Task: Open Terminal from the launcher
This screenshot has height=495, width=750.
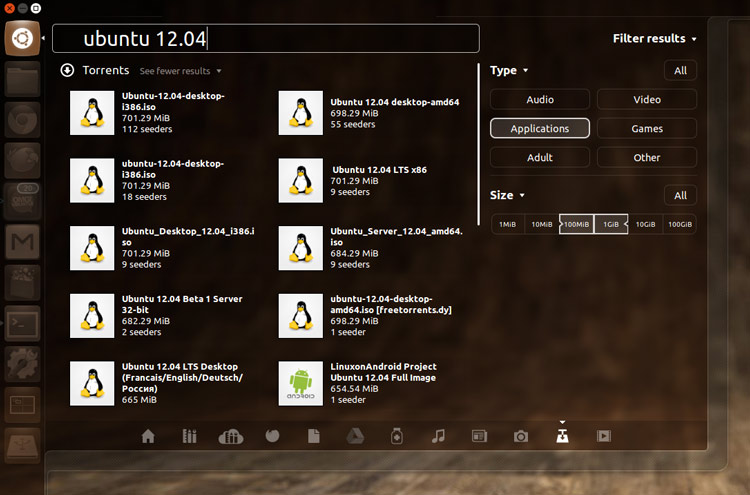Action: click(x=22, y=323)
